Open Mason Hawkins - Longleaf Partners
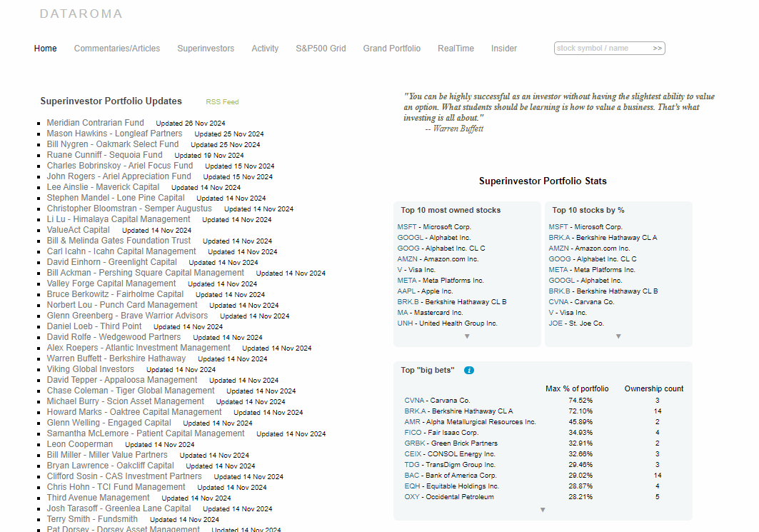This screenshot has height=532, width=759. pyautogui.click(x=115, y=134)
